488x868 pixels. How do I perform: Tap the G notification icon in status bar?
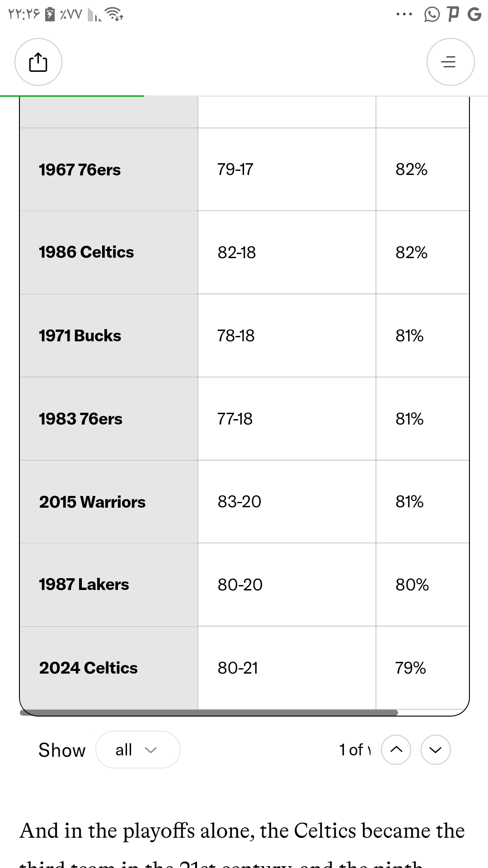474,14
